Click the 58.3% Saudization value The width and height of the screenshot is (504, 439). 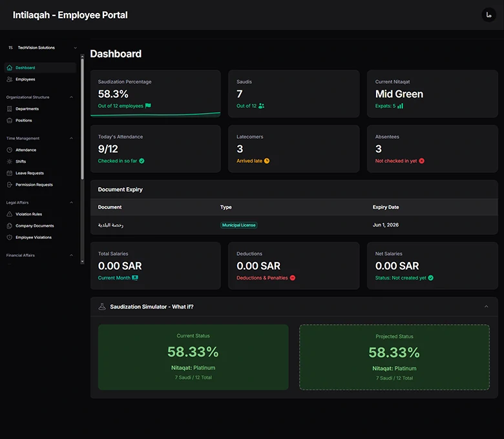113,94
